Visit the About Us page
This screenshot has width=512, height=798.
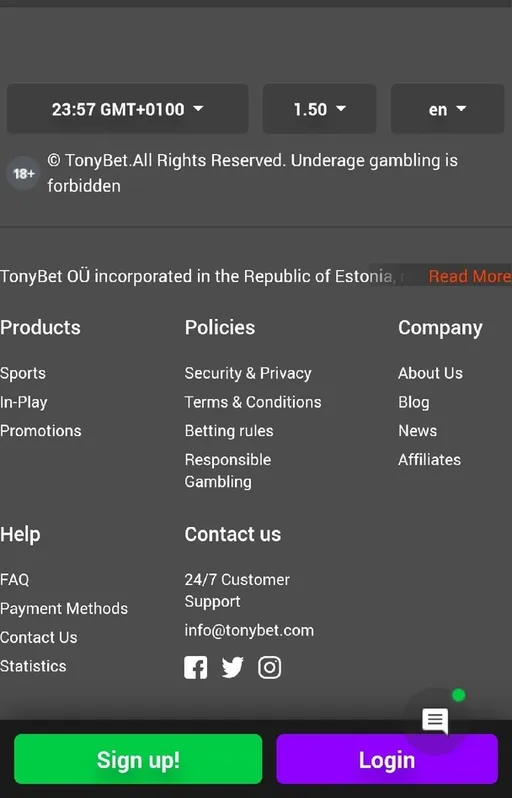click(x=431, y=373)
